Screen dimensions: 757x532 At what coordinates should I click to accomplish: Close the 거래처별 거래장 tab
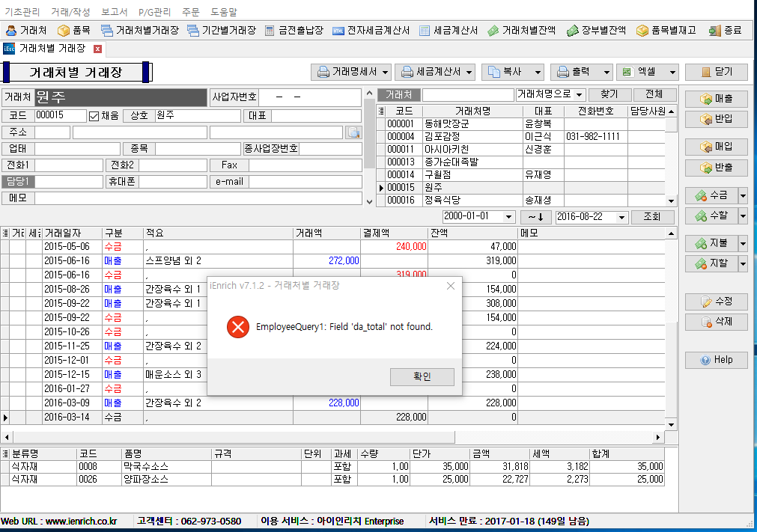tap(97, 49)
